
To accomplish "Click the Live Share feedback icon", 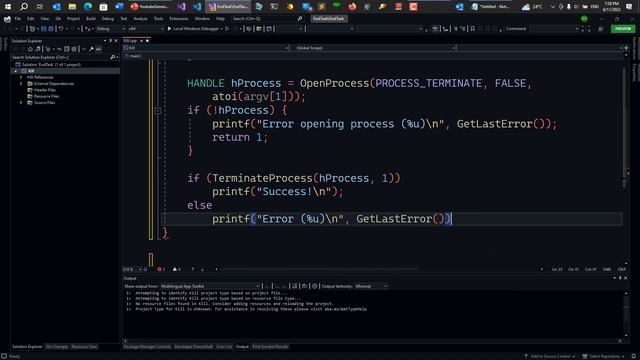I will click(x=600, y=29).
